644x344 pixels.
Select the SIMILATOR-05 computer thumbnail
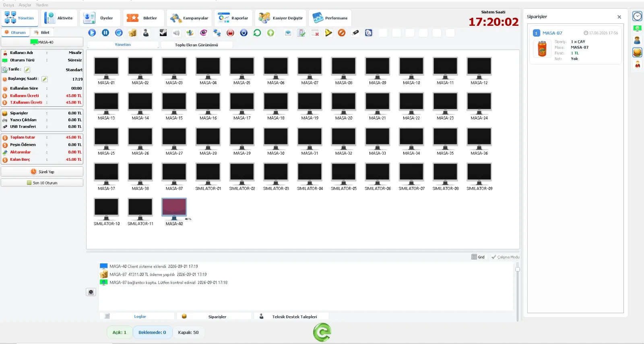(344, 176)
